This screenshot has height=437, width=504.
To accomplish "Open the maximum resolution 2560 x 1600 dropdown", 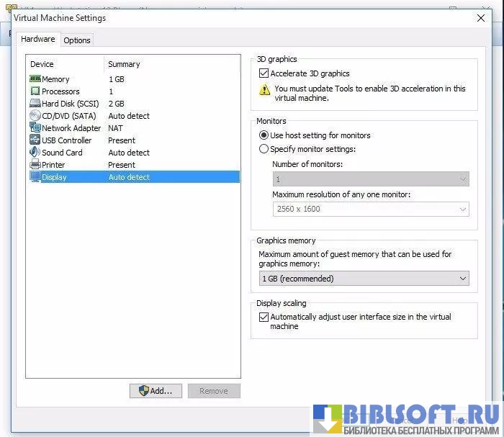I will tap(370, 209).
